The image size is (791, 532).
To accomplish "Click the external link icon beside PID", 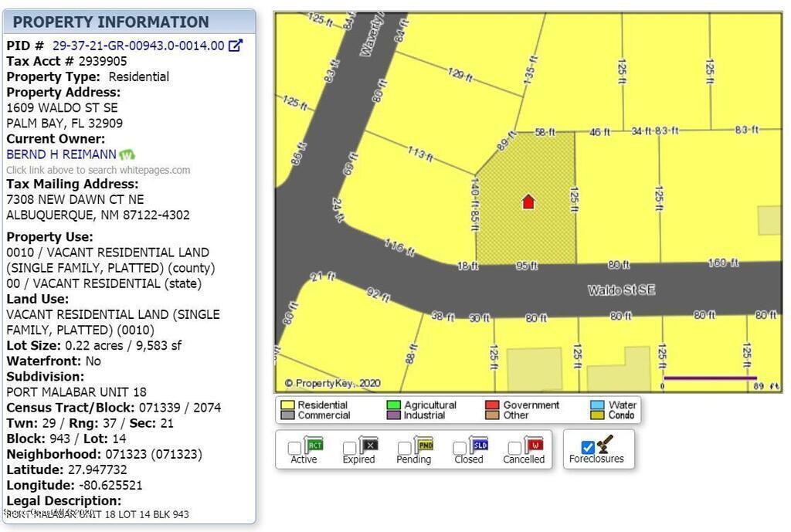I will click(x=236, y=46).
